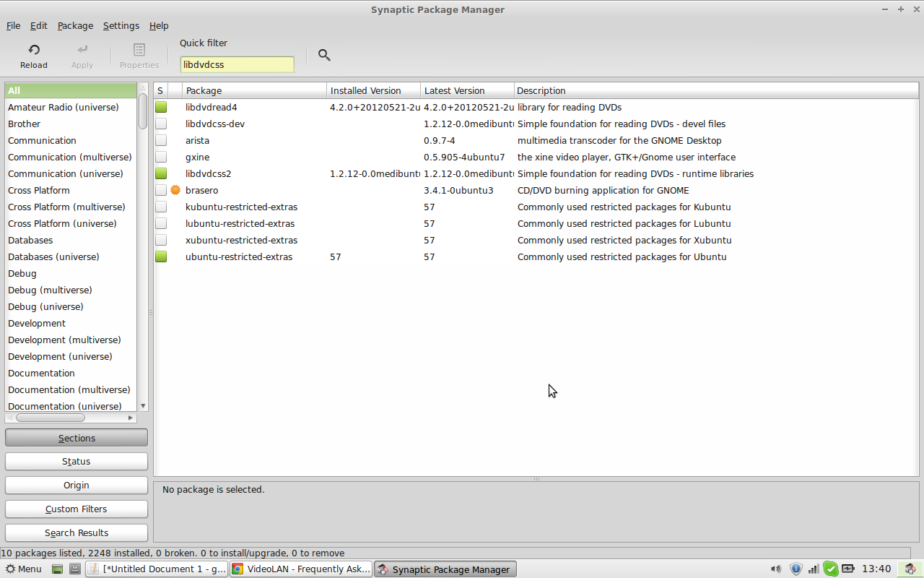Click the Origin filter button

point(77,485)
